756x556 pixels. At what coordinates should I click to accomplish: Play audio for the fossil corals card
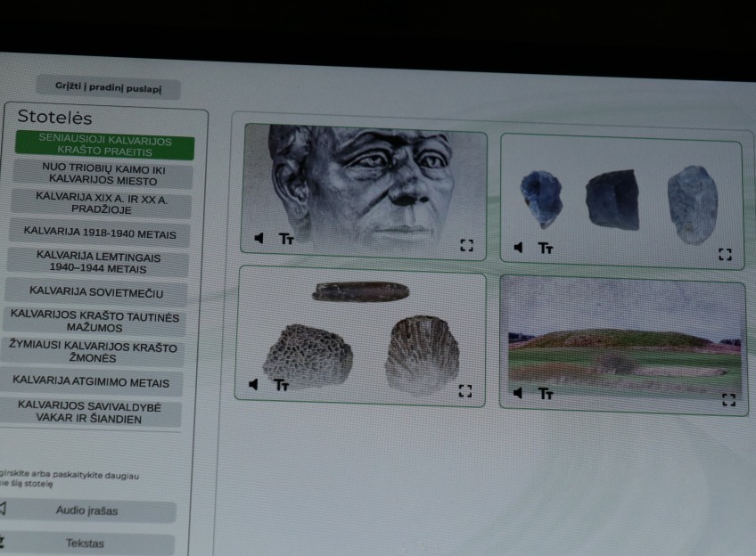(253, 385)
